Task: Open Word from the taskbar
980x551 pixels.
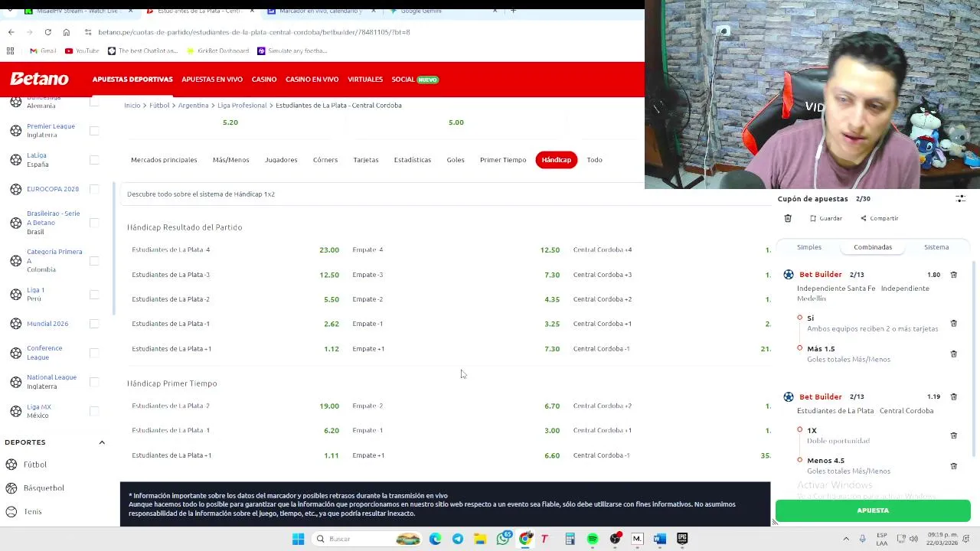Action: pyautogui.click(x=660, y=539)
